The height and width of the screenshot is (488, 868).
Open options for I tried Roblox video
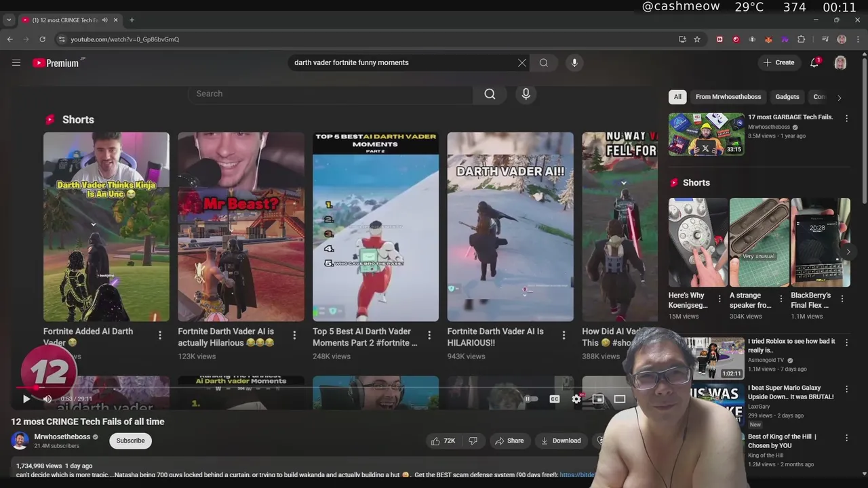846,342
